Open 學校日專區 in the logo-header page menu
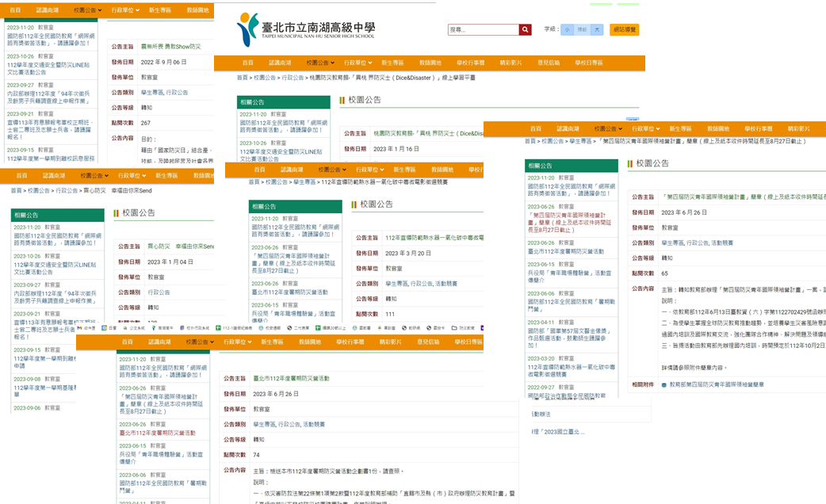This screenshot has height=504, width=826. pyautogui.click(x=588, y=63)
